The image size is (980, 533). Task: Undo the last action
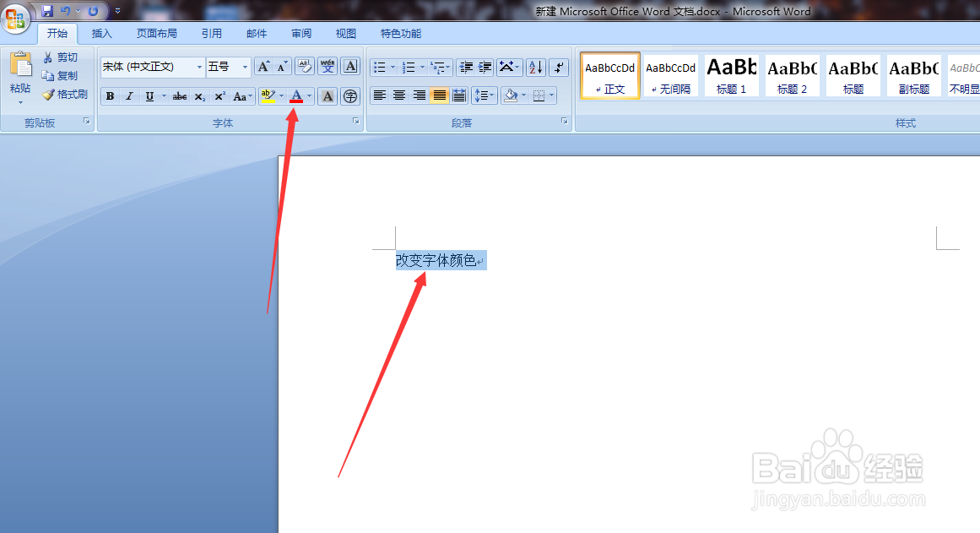(66, 11)
